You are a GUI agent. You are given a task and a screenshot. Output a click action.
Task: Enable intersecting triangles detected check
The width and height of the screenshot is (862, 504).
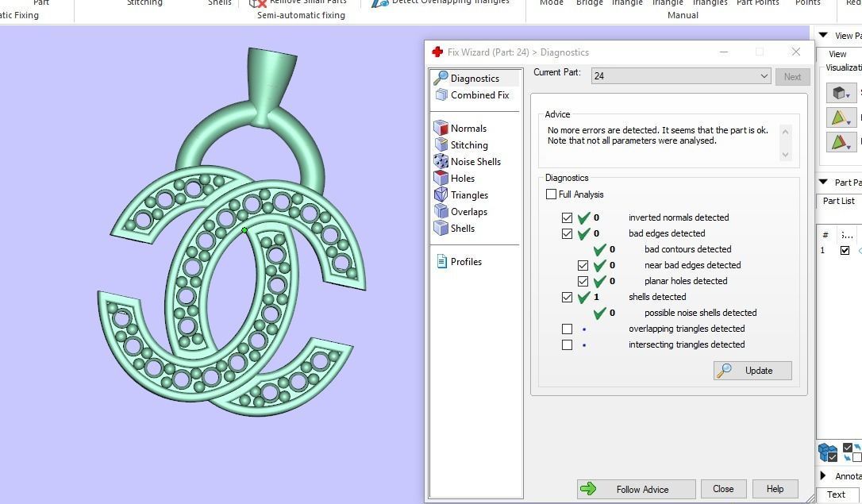pos(568,345)
